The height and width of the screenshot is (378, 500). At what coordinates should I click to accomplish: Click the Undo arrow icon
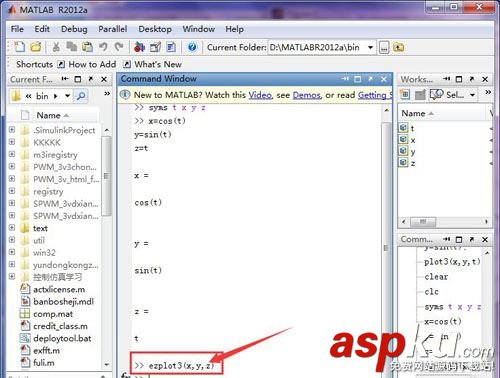point(103,47)
